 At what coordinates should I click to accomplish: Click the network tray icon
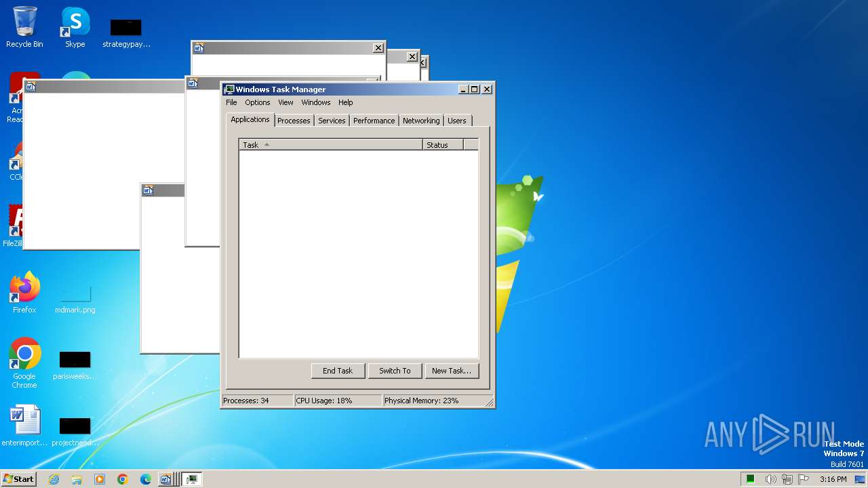coord(787,479)
